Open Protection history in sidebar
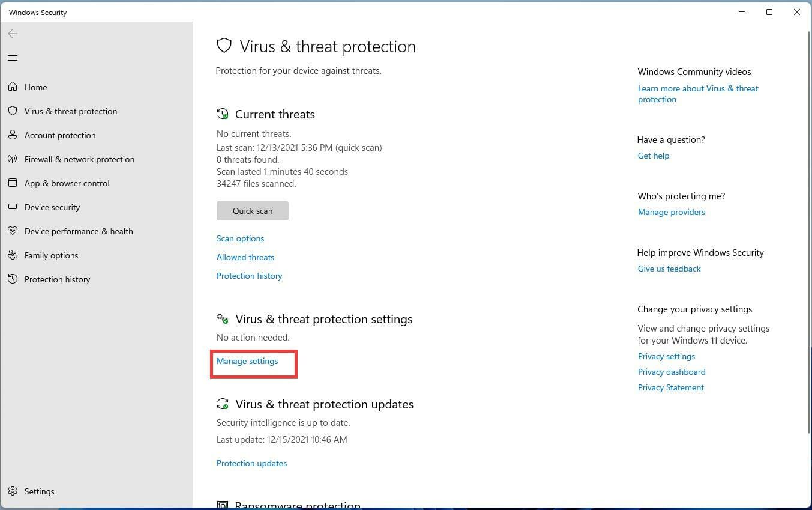 pos(57,279)
